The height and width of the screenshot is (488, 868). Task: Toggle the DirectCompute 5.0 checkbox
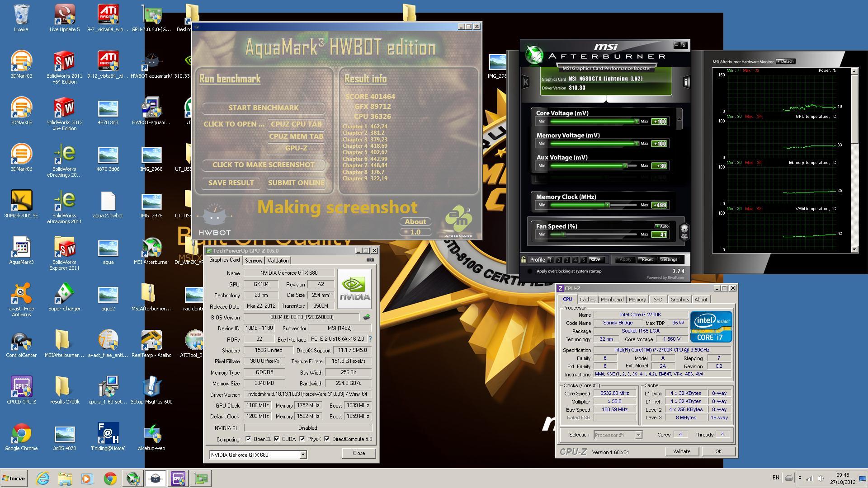pyautogui.click(x=327, y=439)
